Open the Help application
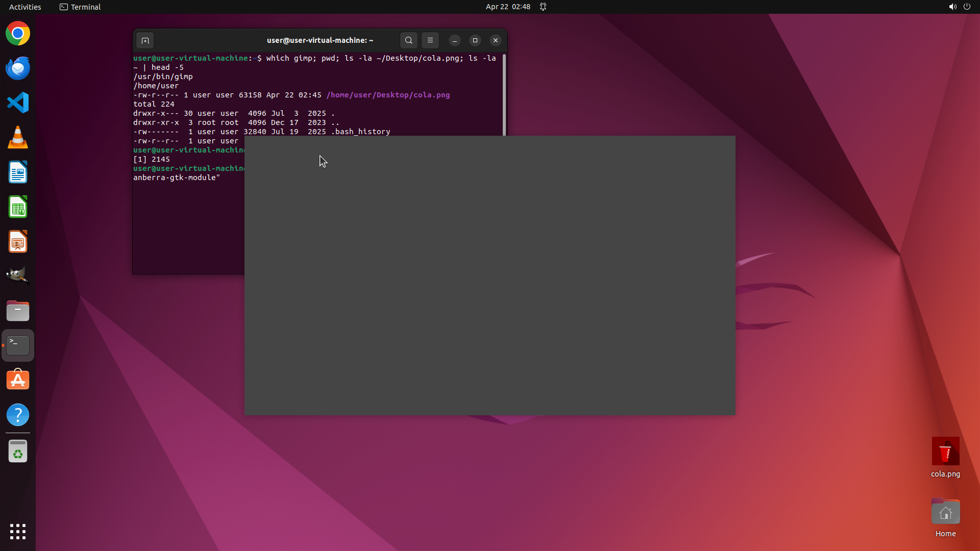The height and width of the screenshot is (551, 980). tap(18, 415)
